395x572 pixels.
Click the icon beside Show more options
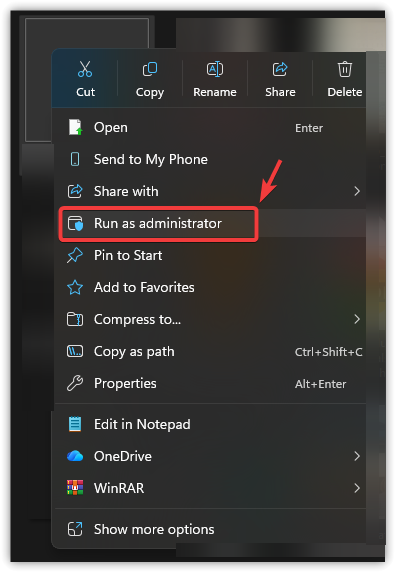[x=75, y=529]
